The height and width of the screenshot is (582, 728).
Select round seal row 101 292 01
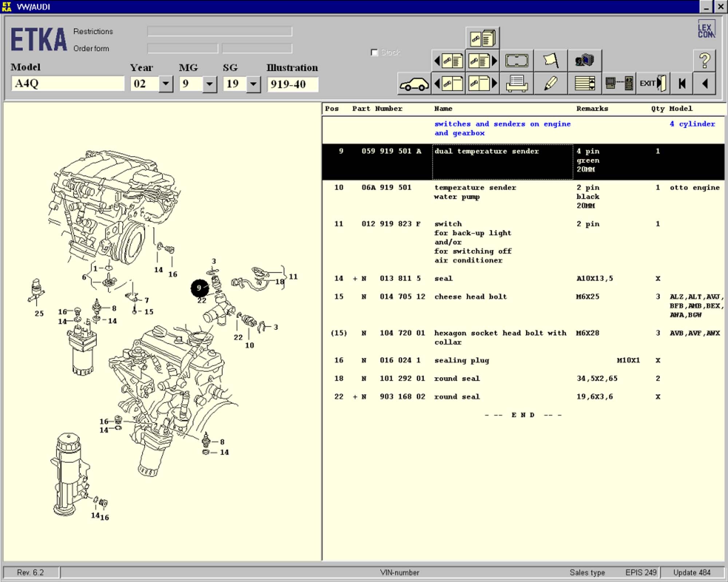[523, 379]
